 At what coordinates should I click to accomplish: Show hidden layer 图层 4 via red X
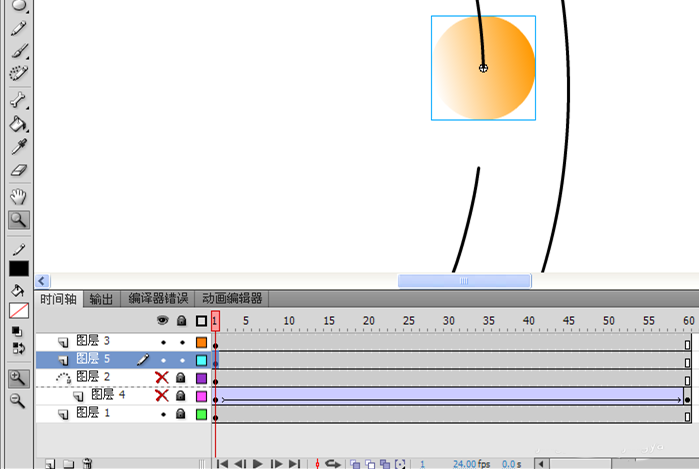point(162,395)
